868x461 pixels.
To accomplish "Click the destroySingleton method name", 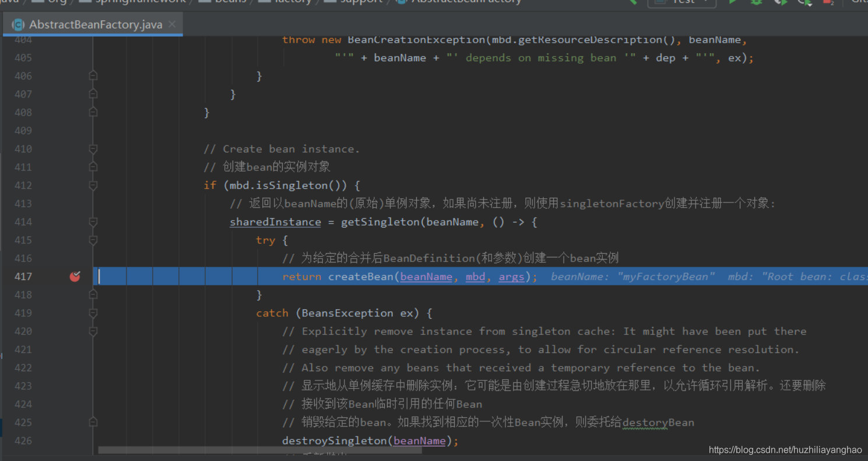I will pos(335,441).
